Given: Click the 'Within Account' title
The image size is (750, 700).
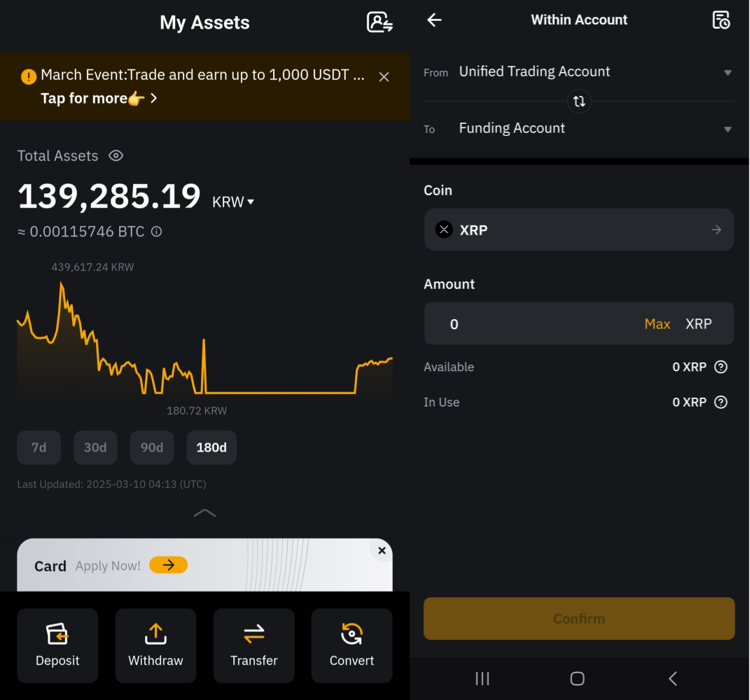Looking at the screenshot, I should (x=578, y=20).
